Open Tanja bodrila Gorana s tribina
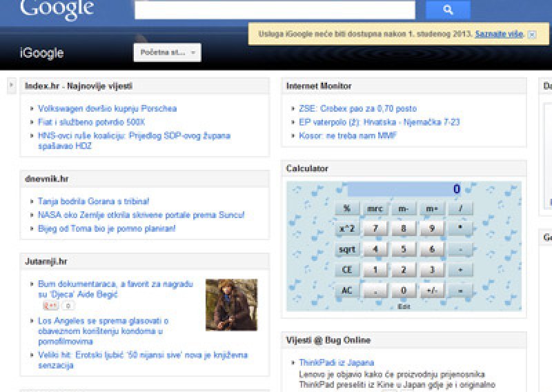 click(x=94, y=201)
